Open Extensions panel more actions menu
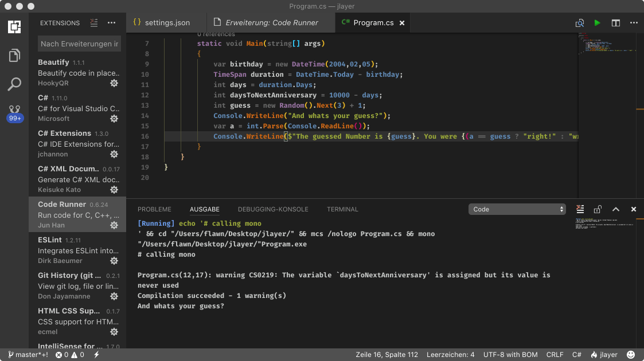Viewport: 644px width, 361px height. [x=111, y=23]
